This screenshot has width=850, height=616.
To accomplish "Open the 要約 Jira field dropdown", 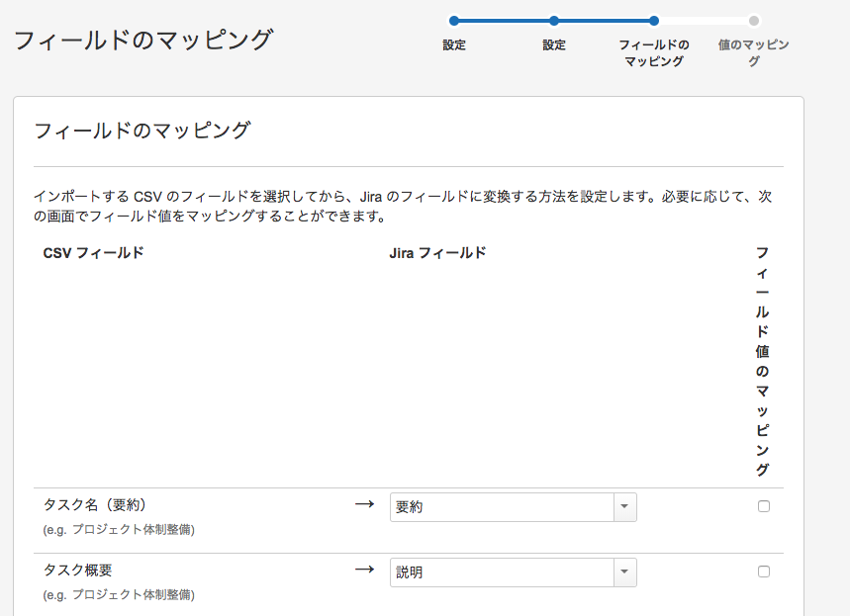I will (513, 507).
